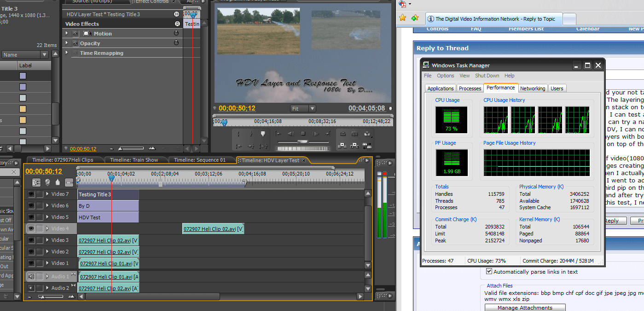Click the Applications tab in Task Manager
The width and height of the screenshot is (644, 311).
point(441,88)
